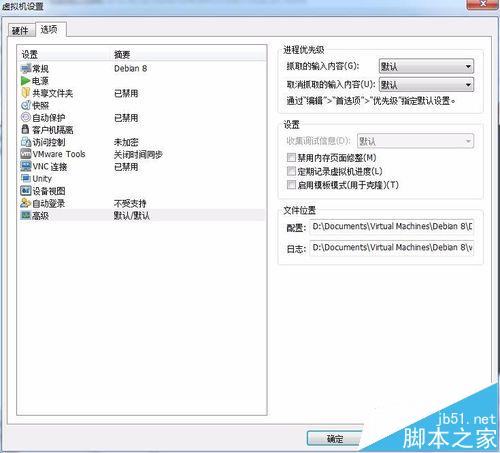Open the 收集调试信息(D) dropdown
The height and width of the screenshot is (453, 500).
click(x=415, y=141)
